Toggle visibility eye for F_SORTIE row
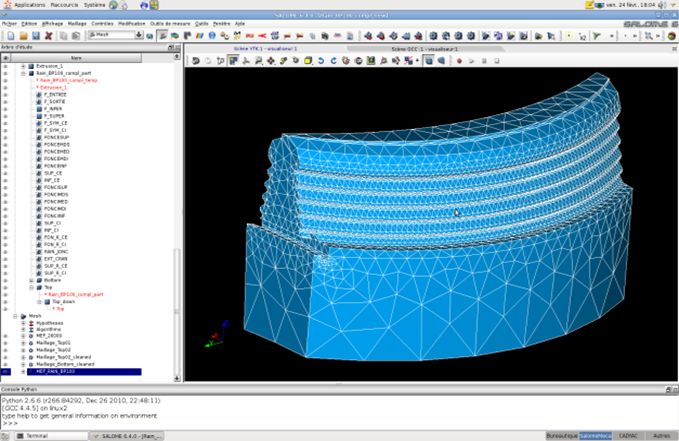 (x=5, y=102)
